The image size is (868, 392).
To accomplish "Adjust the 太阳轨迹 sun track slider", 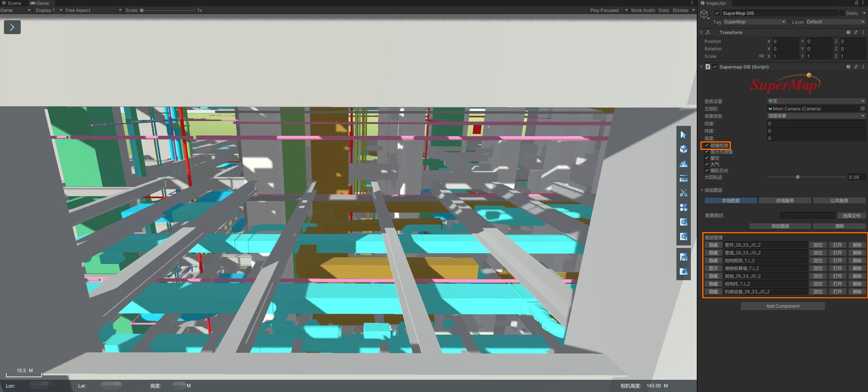I will coord(807,177).
